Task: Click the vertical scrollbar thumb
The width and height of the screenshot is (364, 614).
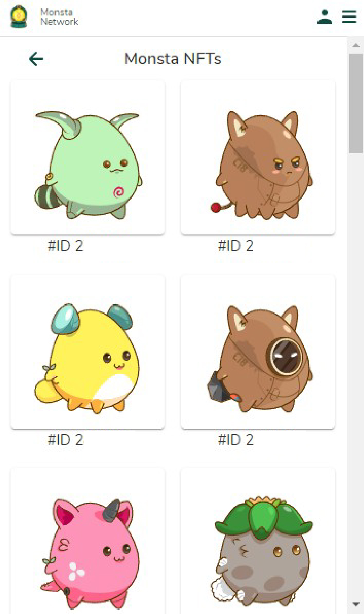Action: point(356,103)
